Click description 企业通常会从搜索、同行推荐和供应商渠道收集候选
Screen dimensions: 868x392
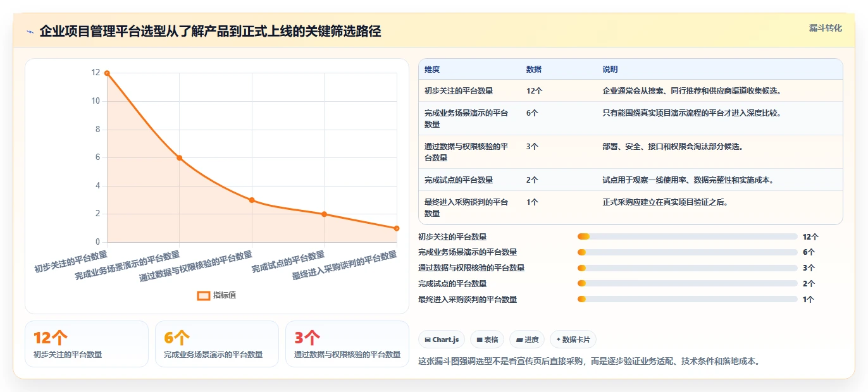(692, 91)
